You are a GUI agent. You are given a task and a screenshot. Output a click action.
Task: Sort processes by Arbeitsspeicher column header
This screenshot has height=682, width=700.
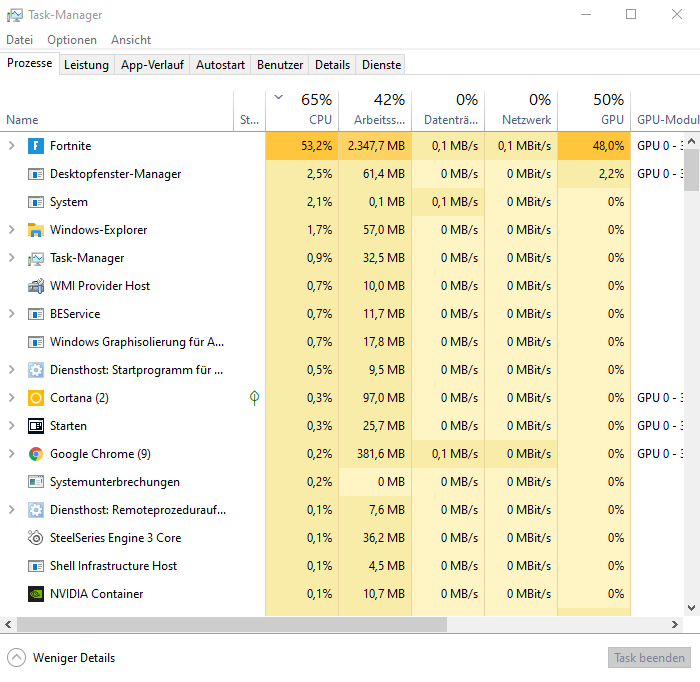pos(375,110)
